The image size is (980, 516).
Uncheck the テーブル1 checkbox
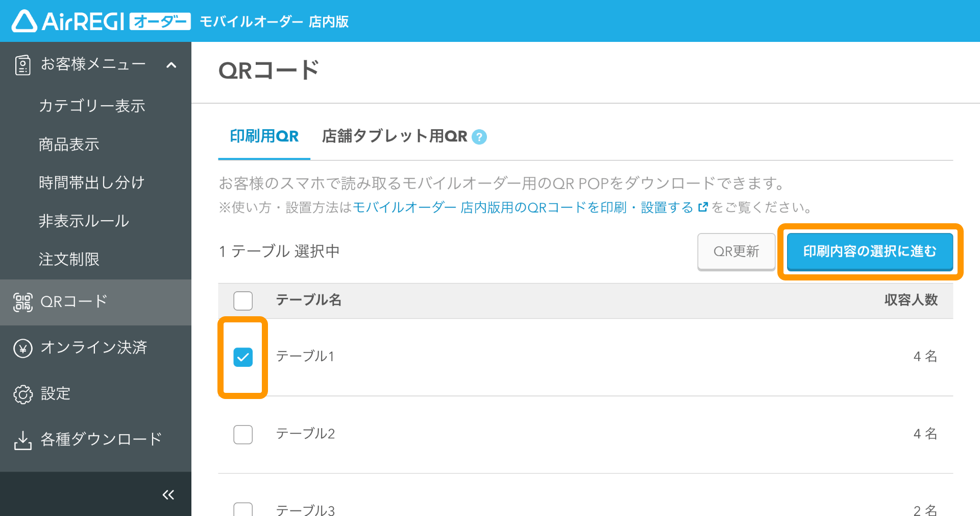click(243, 357)
